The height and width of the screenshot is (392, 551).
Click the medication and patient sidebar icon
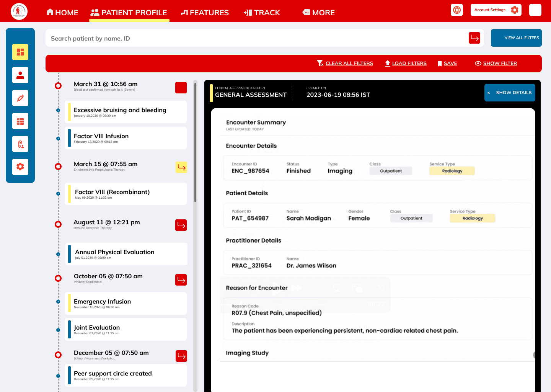(20, 144)
